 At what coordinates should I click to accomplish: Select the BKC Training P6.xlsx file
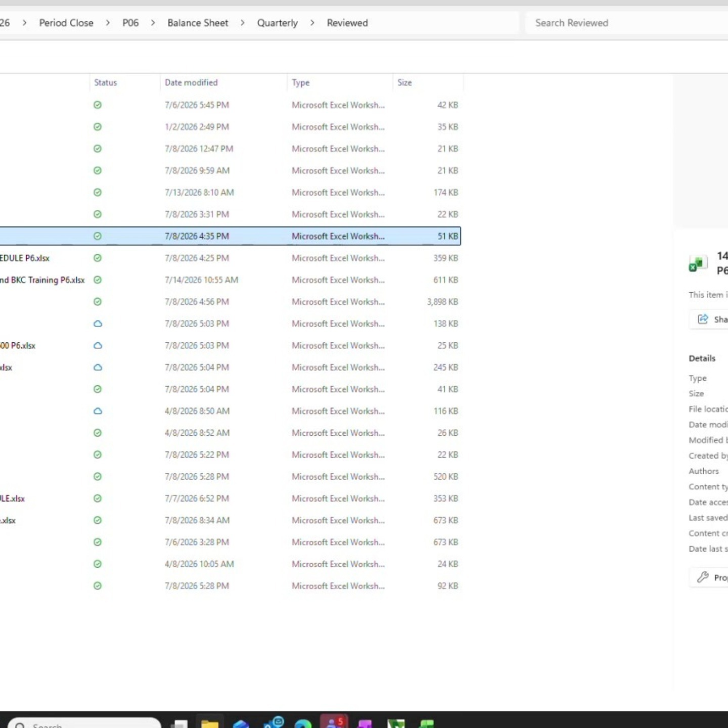[42, 280]
